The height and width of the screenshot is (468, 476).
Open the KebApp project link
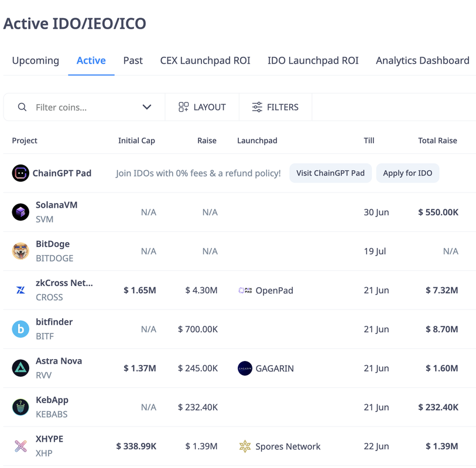[x=52, y=400]
